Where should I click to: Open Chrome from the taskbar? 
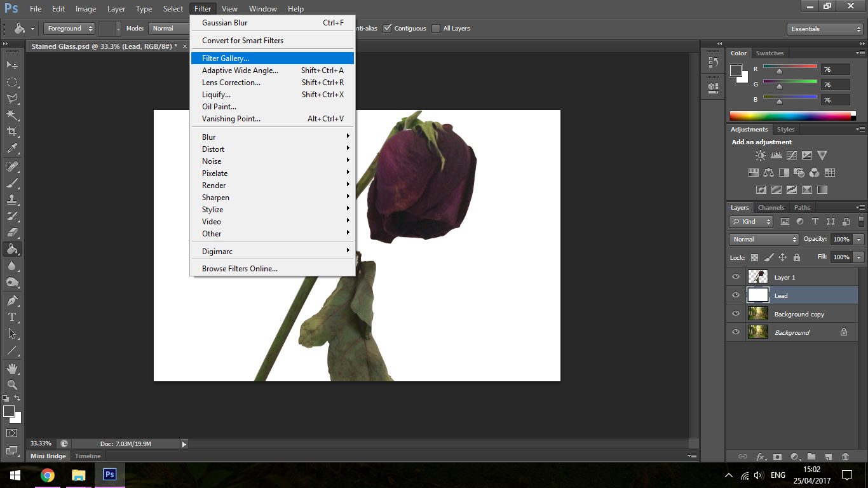click(47, 475)
